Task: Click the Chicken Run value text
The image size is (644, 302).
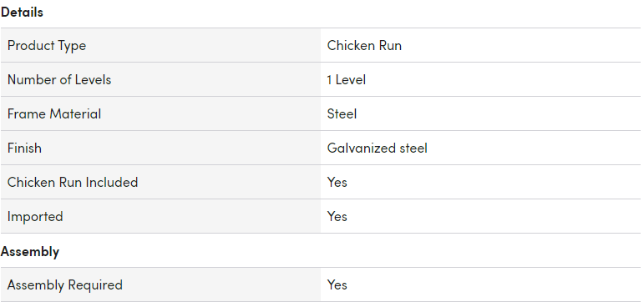Action: pyautogui.click(x=364, y=45)
